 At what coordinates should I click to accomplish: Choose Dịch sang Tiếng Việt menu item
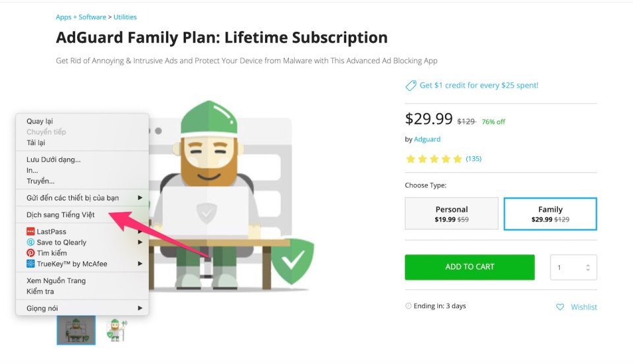tap(61, 215)
